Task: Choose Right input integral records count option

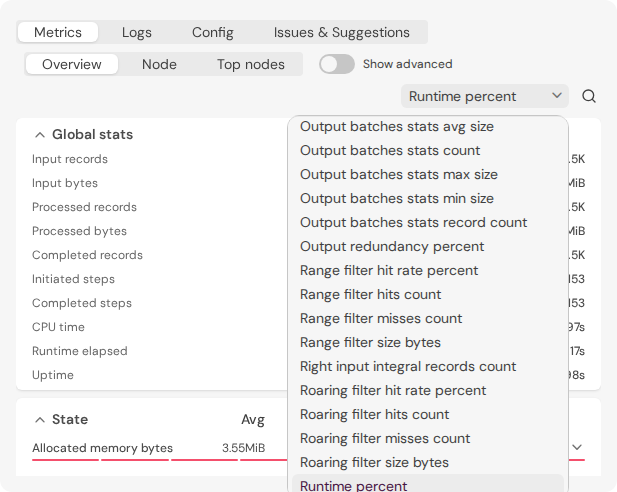Action: pos(428,367)
